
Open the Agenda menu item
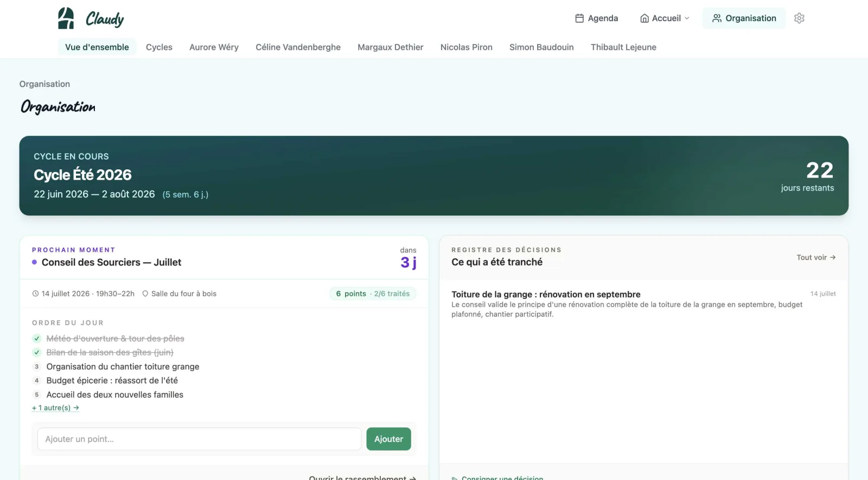[x=597, y=18]
